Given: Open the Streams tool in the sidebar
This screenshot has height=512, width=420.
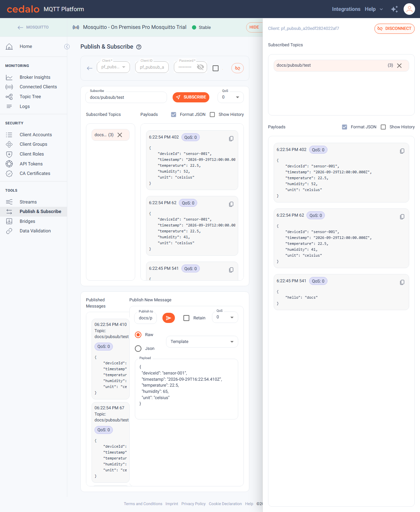Looking at the screenshot, I should click(x=28, y=202).
